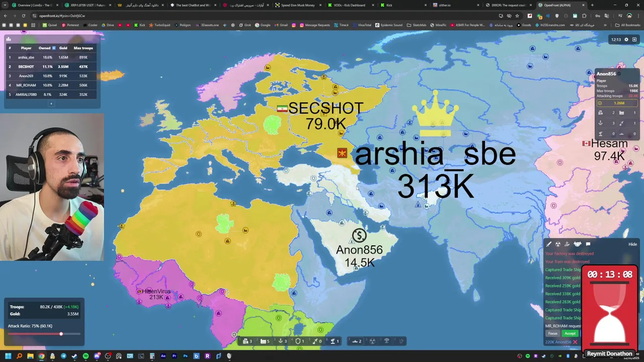Screen dimensions: 644x362
Task: Select the Defense Post shield icon
Action: [298, 341]
